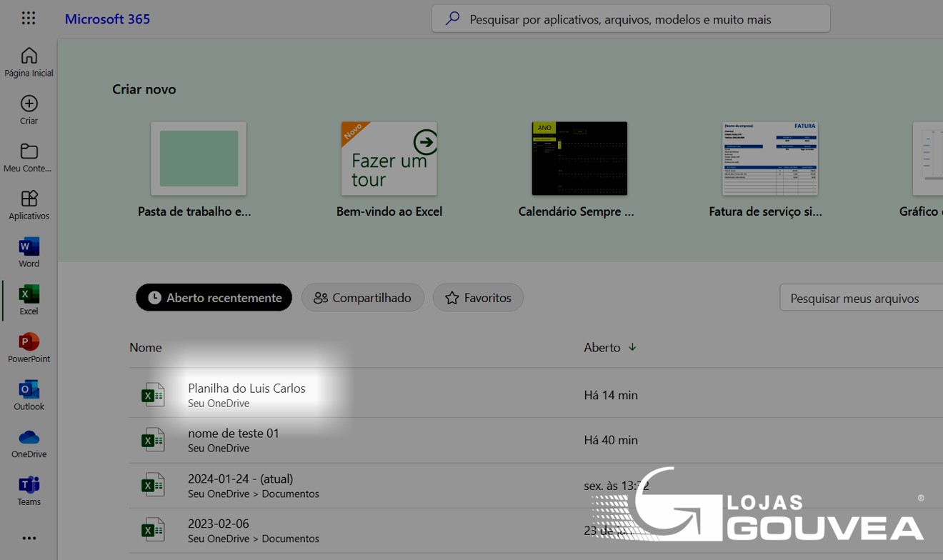Launch PowerPoint from the sidebar
943x560 pixels.
click(x=29, y=348)
